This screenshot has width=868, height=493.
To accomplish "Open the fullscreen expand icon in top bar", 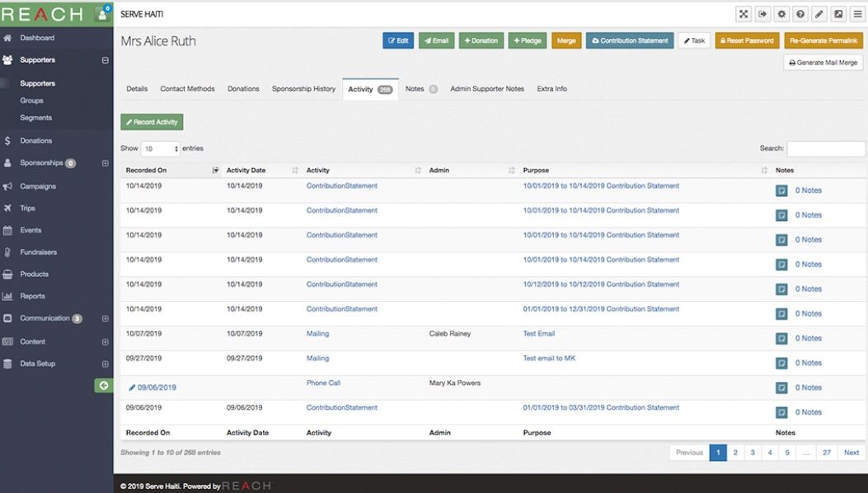I will (x=744, y=14).
